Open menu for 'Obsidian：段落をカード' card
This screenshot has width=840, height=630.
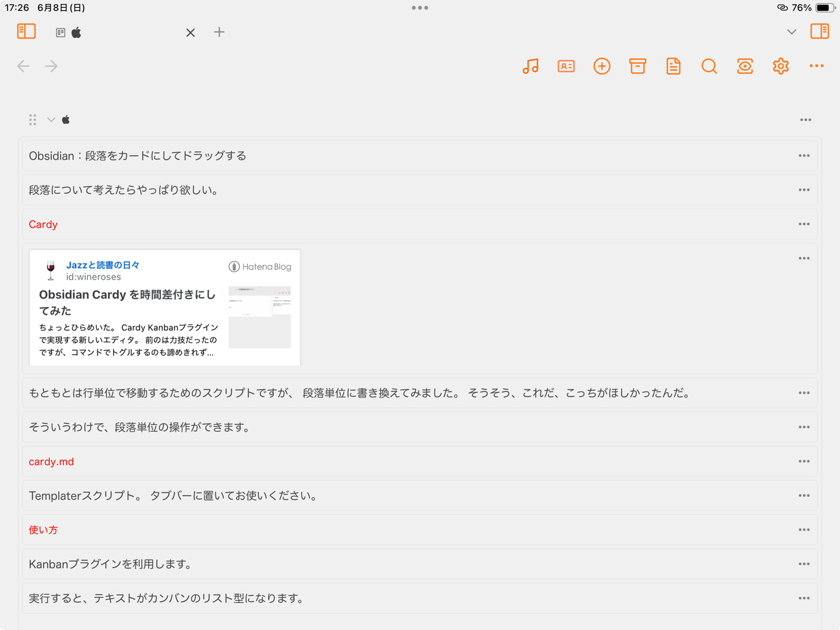(x=804, y=156)
